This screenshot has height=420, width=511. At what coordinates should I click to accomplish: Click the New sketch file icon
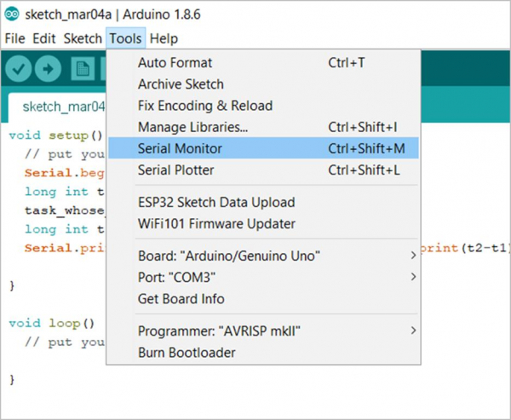pos(83,69)
